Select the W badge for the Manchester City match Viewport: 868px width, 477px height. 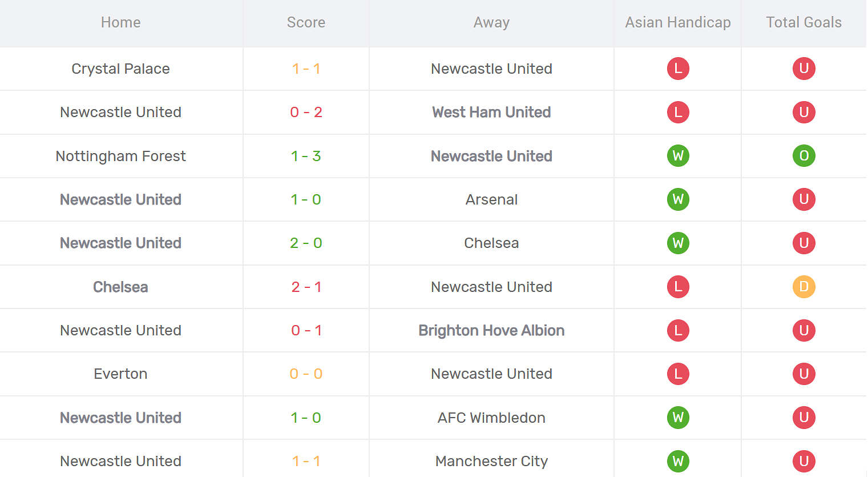[677, 461]
